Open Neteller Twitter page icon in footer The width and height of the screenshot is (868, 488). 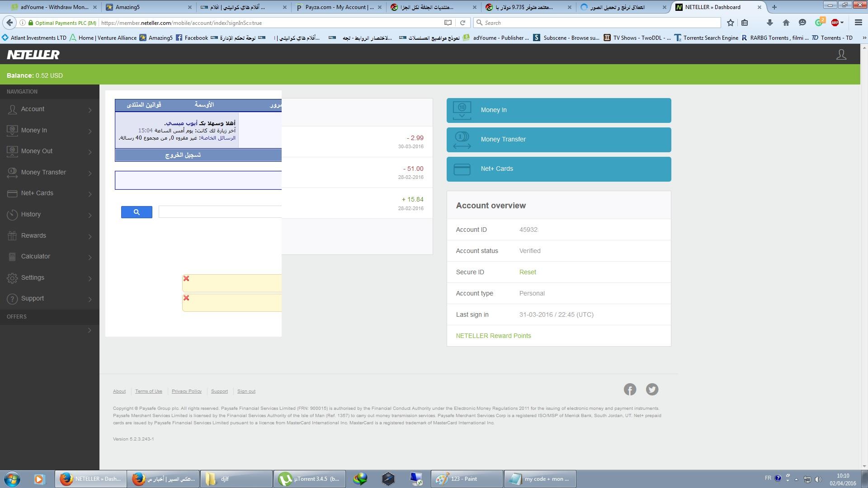point(652,389)
